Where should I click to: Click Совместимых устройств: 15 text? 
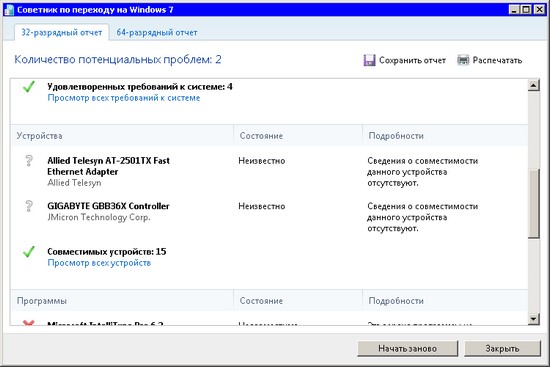(x=107, y=252)
